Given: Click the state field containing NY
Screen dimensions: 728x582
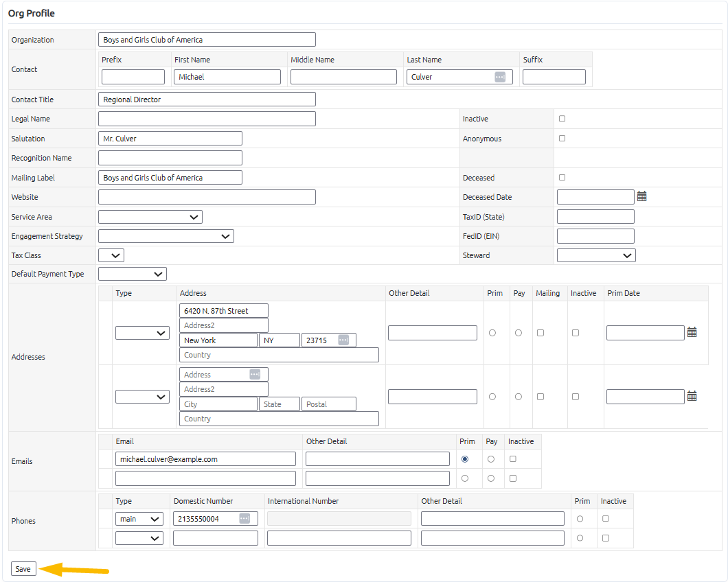Looking at the screenshot, I should click(x=280, y=340).
